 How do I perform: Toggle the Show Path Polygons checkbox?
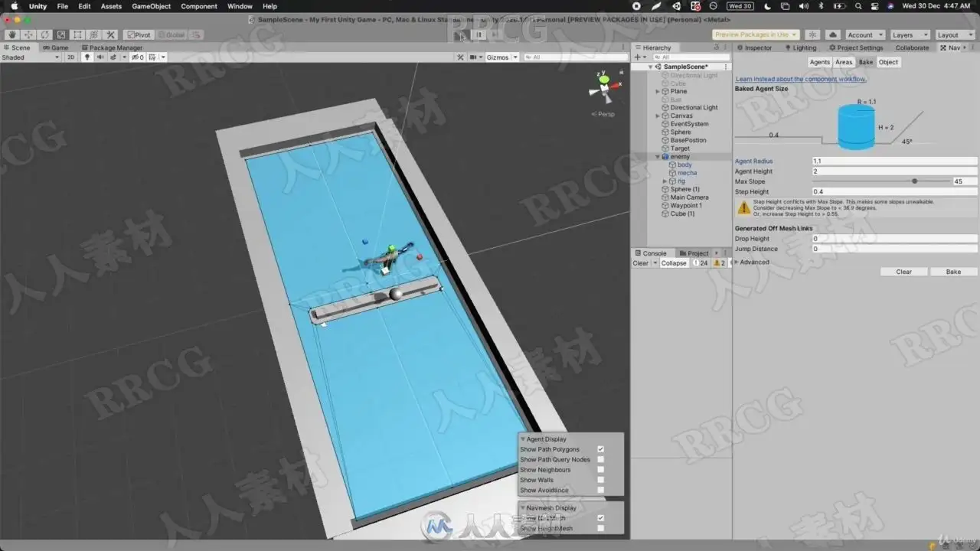[600, 449]
